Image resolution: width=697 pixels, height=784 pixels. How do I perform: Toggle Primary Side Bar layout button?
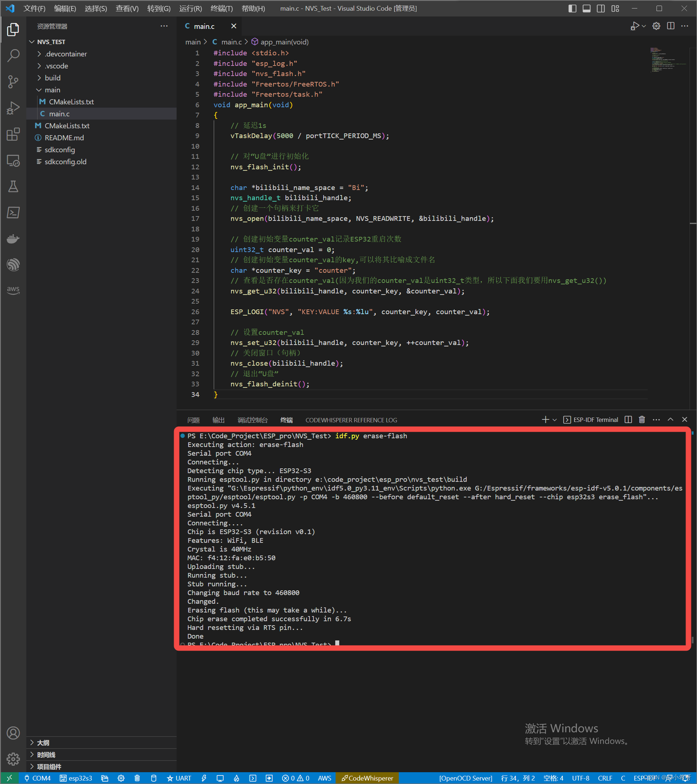click(572, 8)
